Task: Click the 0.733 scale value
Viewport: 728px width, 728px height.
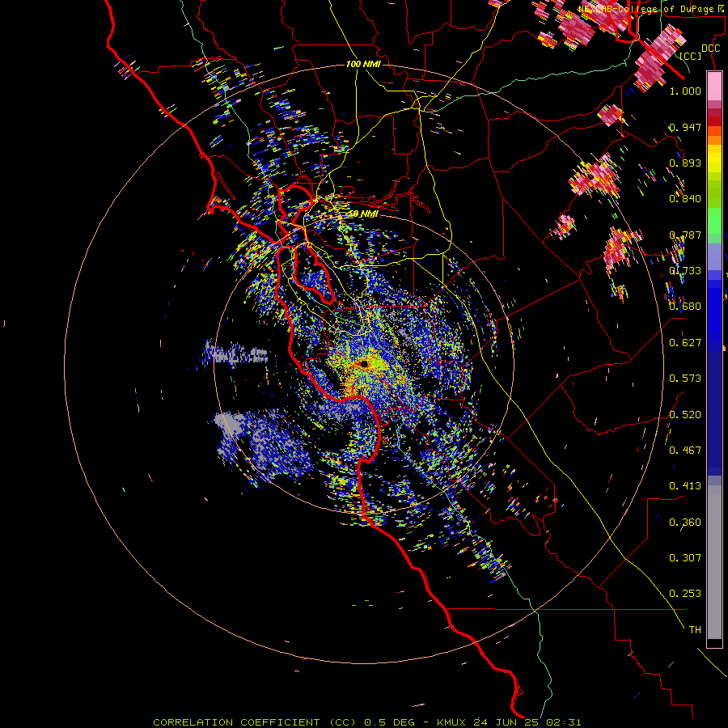Action: click(x=685, y=271)
